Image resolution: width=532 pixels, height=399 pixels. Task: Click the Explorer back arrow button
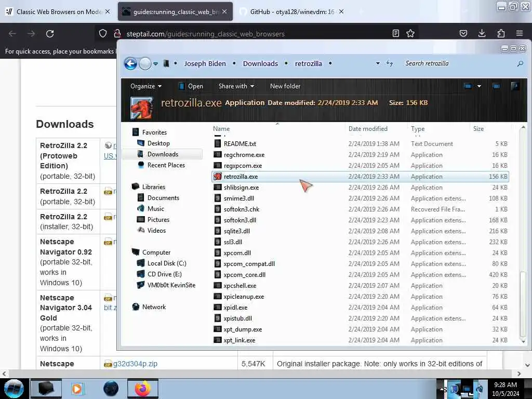click(130, 63)
